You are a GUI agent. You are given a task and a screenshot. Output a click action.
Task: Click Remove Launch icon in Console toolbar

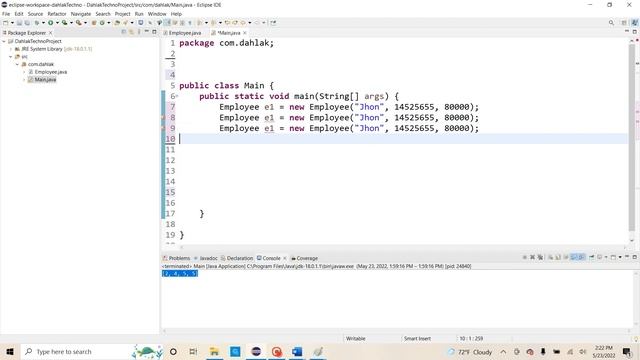(532, 257)
